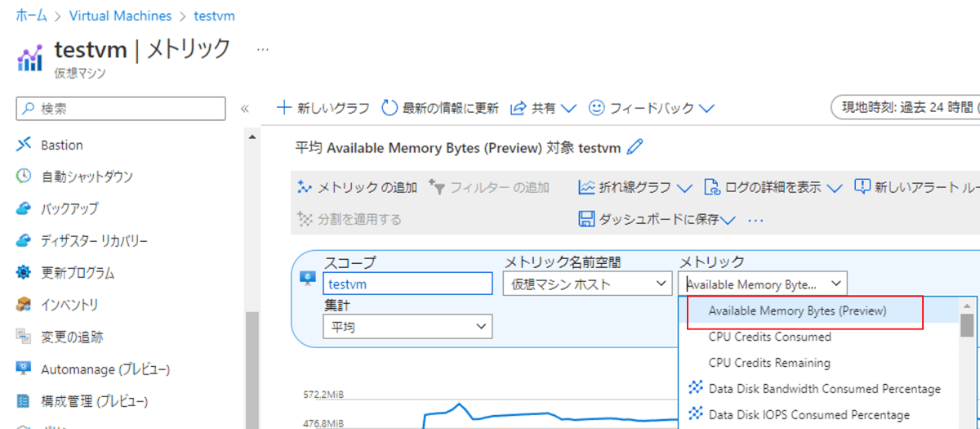
Task: Go to ホーム breadcrumb link
Action: [31, 16]
